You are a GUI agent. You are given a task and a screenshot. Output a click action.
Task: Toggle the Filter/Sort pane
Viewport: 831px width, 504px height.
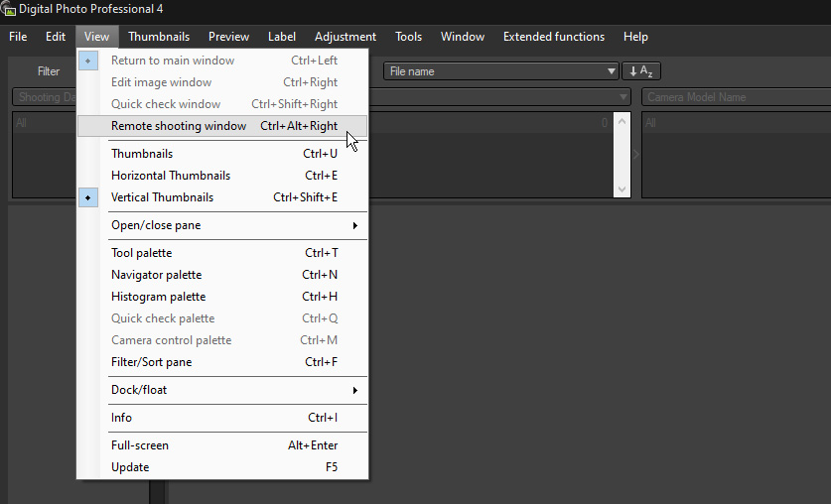[222, 362]
